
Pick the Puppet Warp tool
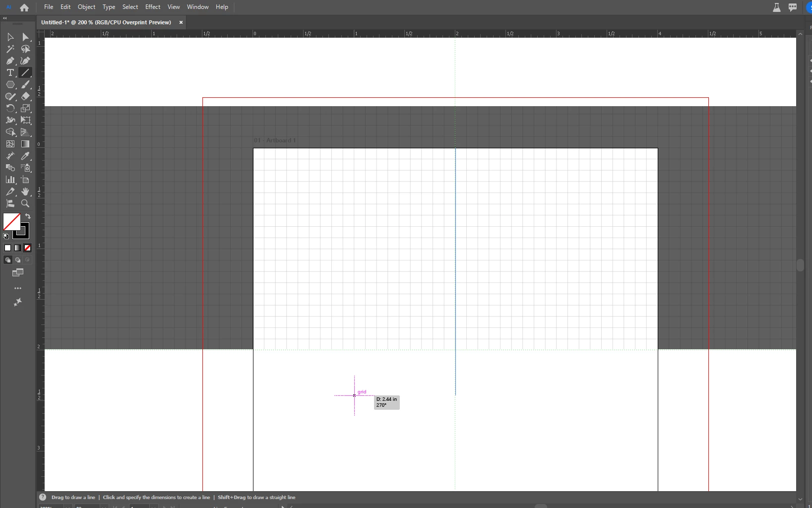pos(10,121)
